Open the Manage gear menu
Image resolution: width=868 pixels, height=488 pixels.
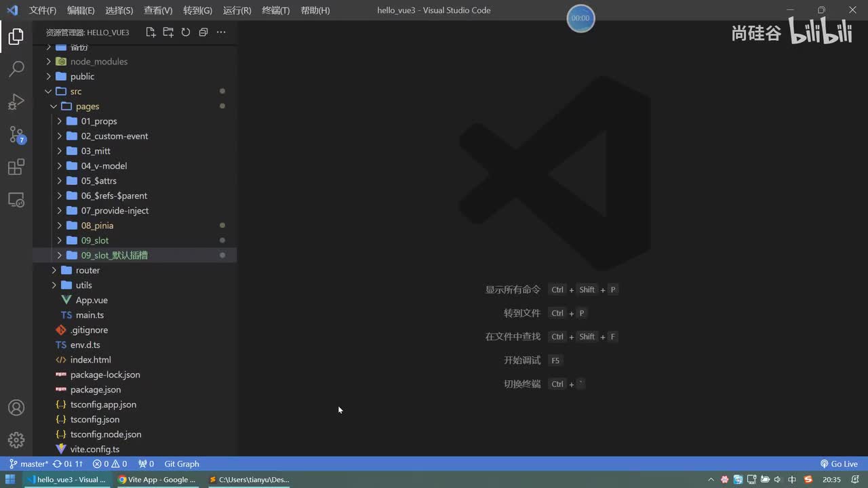16,440
